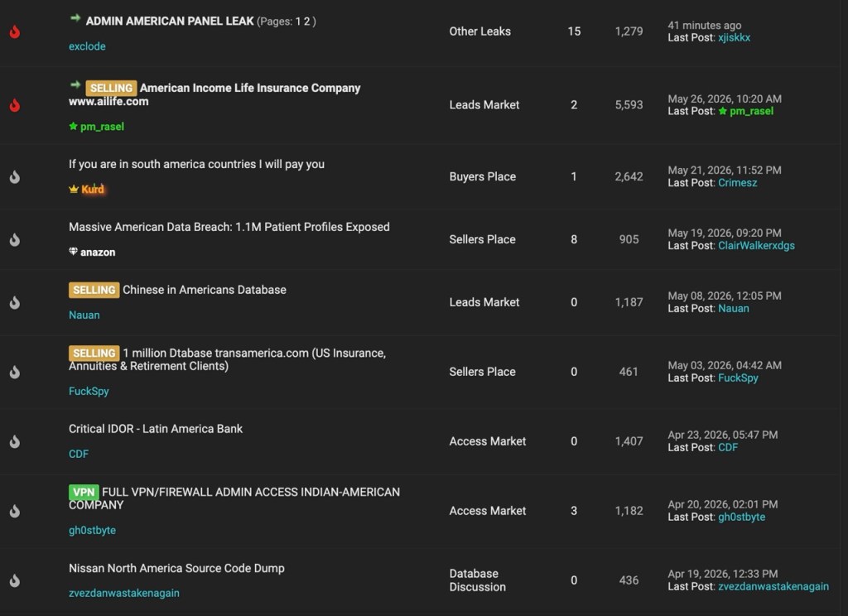Open last poster gh0stbyte profile

[741, 517]
